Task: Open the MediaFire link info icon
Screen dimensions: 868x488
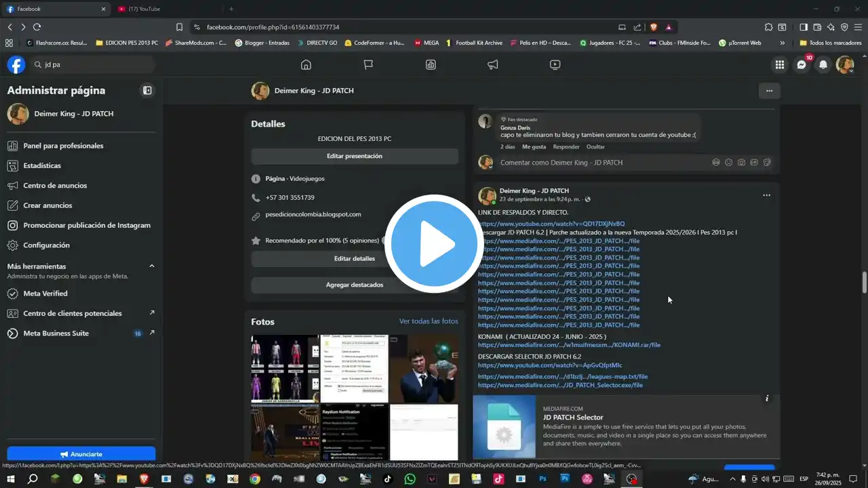Action: tap(767, 399)
